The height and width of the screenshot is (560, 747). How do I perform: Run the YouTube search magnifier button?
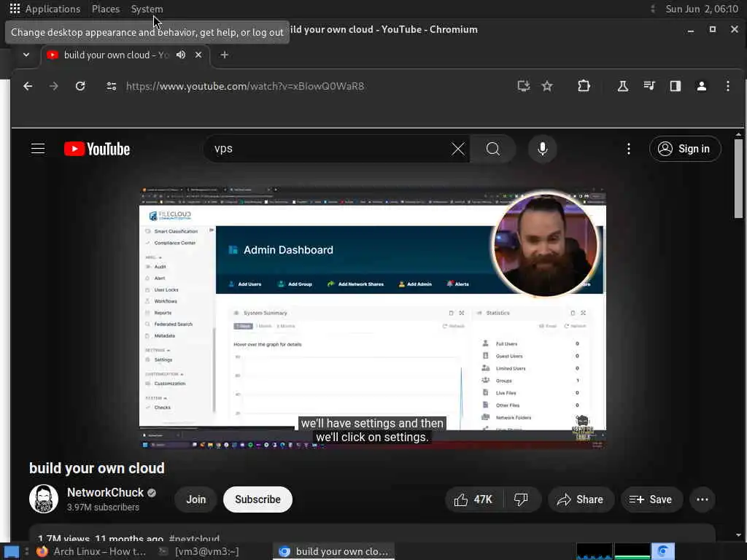pyautogui.click(x=493, y=149)
